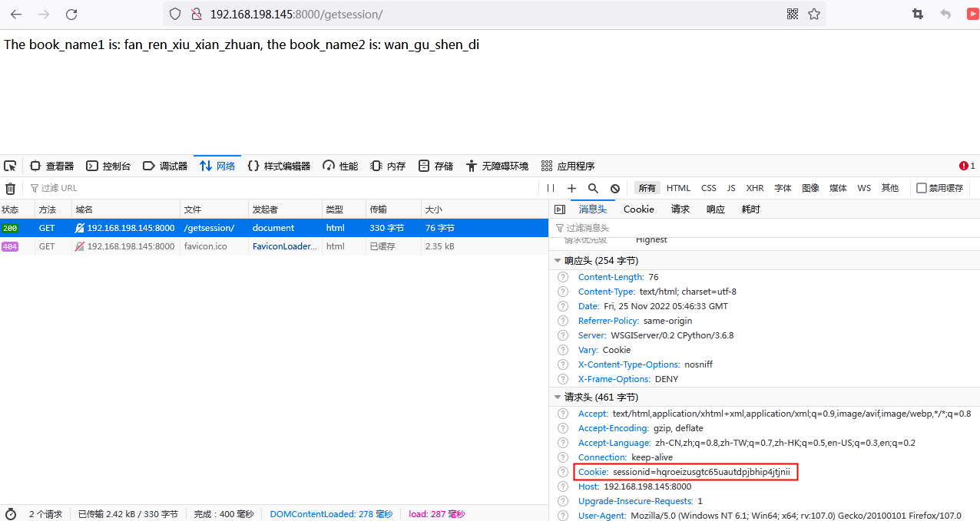980x521 pixels.
Task: Show help for User-Agent header
Action: [563, 516]
